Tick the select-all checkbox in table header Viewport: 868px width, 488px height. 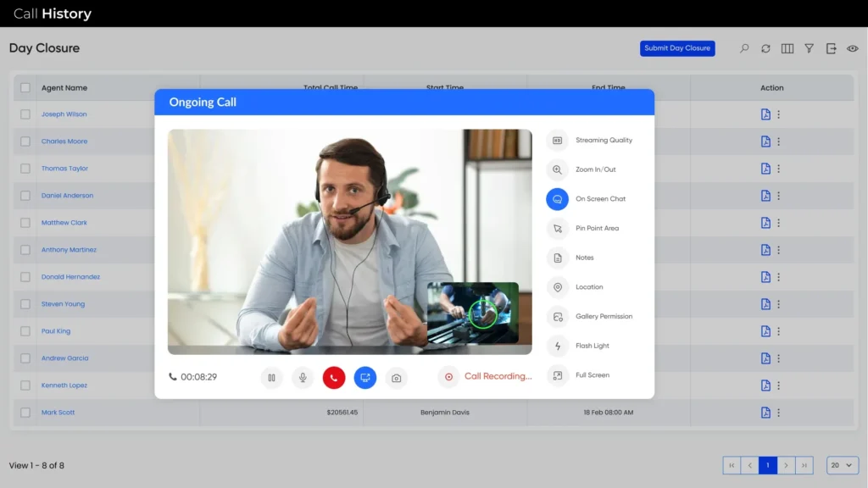(25, 88)
